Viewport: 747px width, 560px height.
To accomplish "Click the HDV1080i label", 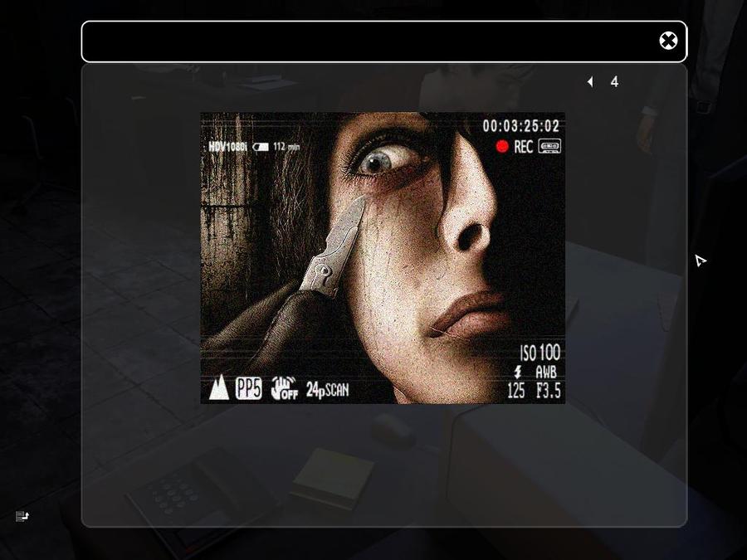I will pyautogui.click(x=227, y=147).
